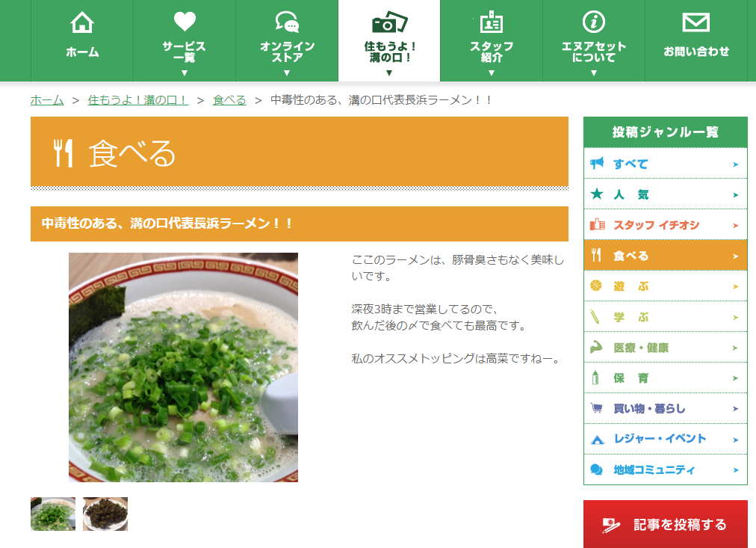Click the home icon in navigation bar
This screenshot has width=756, height=548.
(82, 22)
